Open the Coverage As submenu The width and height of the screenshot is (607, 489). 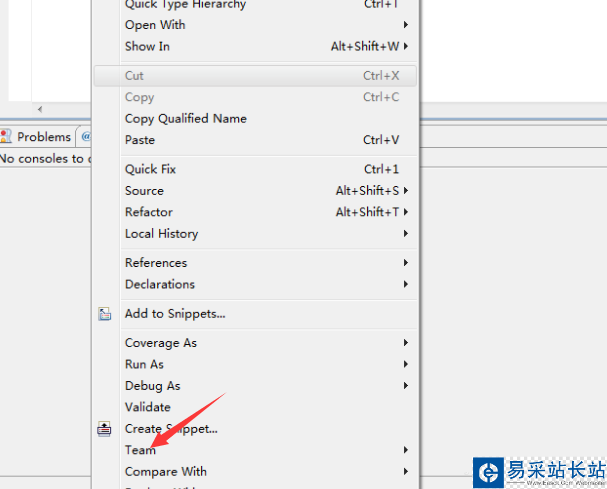[160, 343]
